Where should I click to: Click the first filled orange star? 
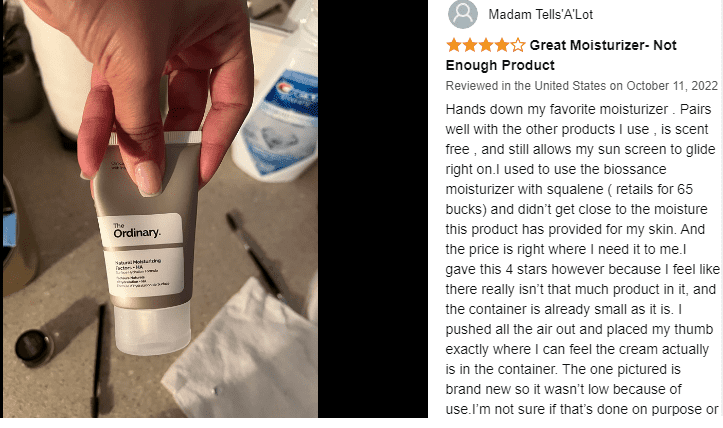pos(454,45)
